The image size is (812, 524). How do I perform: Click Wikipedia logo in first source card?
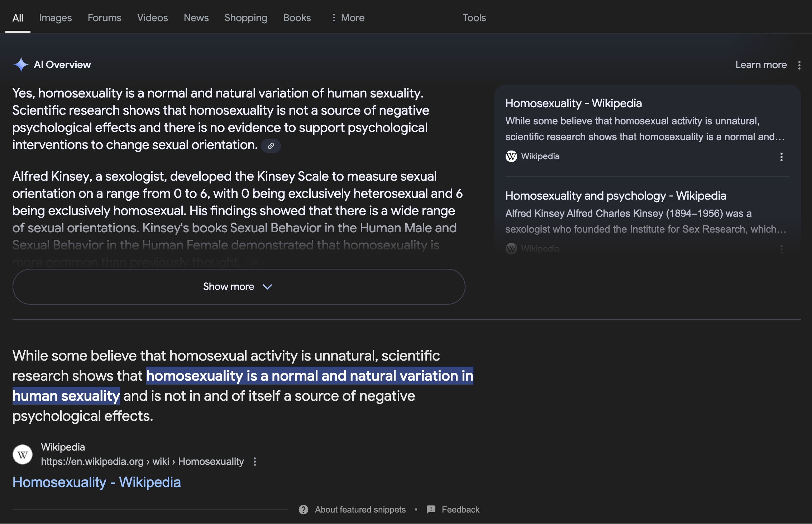511,156
